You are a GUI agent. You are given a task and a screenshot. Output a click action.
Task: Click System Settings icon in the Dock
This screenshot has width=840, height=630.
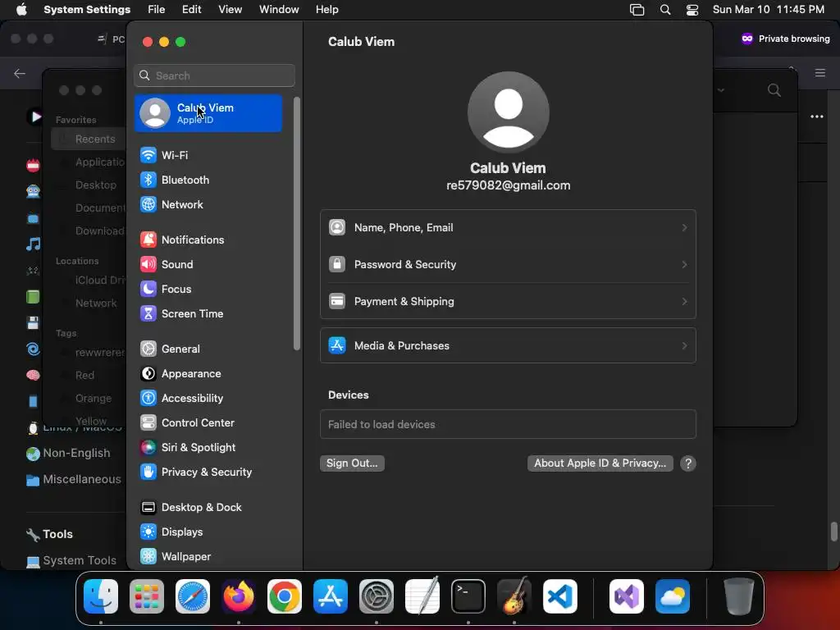tap(377, 596)
